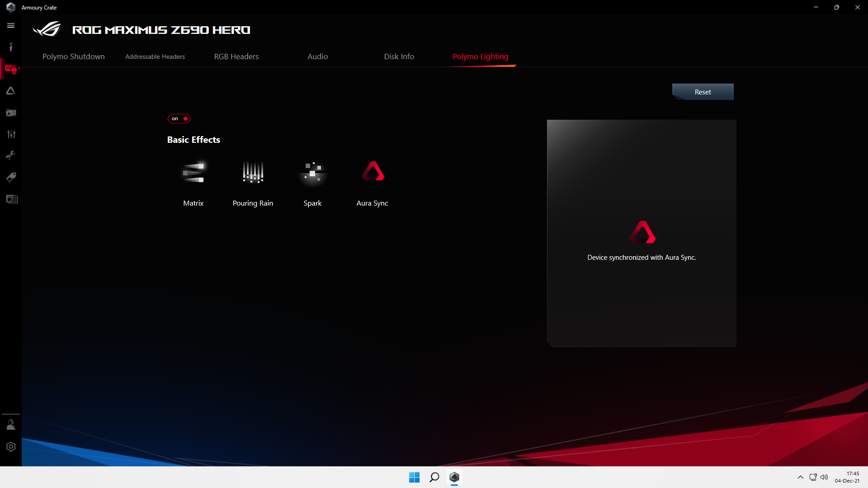The image size is (868, 488).
Task: Select the Aura Sync effect
Action: (373, 172)
